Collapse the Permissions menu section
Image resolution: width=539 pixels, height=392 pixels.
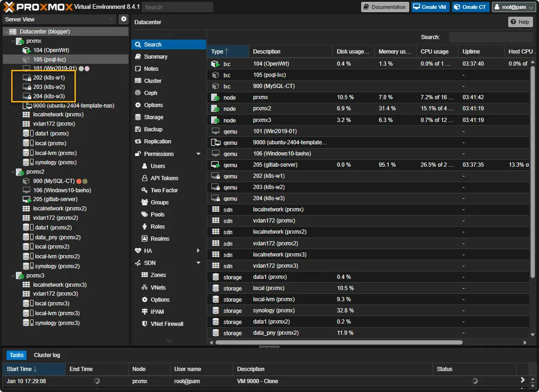click(198, 154)
